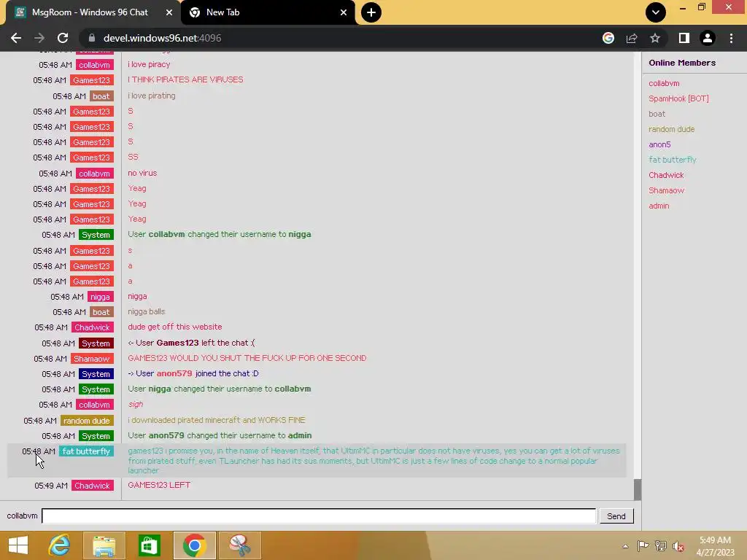Open the Windows Start button
Image resolution: width=747 pixels, height=560 pixels.
[18, 545]
